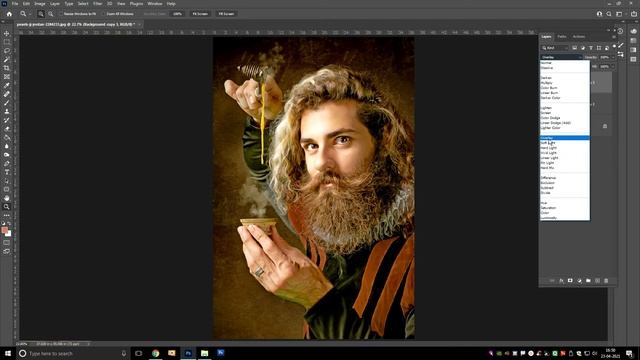The width and height of the screenshot is (640, 360).
Task: Select the History Brush tool
Action: point(7,120)
